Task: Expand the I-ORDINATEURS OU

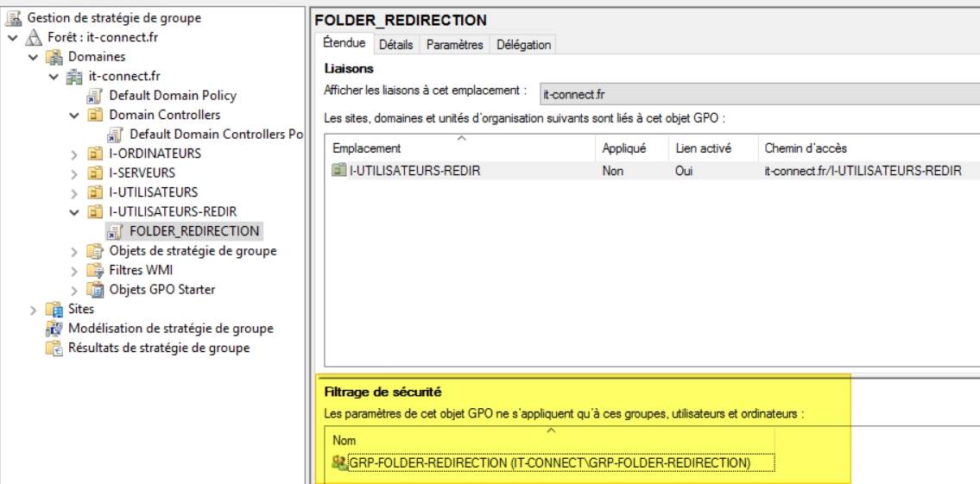Action: point(74,154)
